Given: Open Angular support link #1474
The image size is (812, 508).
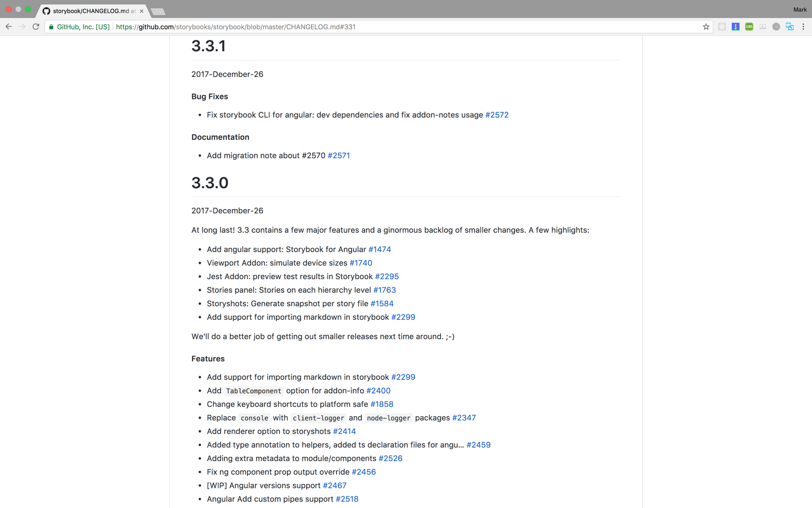Looking at the screenshot, I should click(x=379, y=249).
